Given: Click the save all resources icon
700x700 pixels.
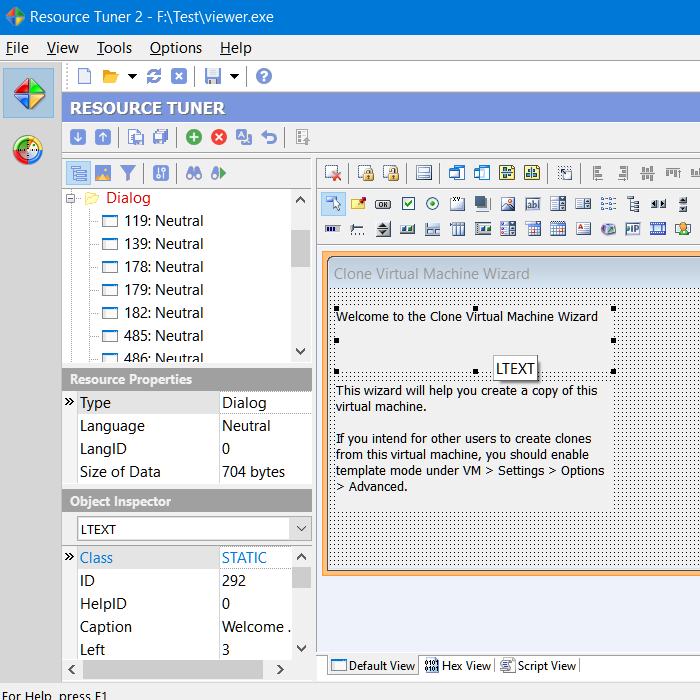Looking at the screenshot, I should coord(161,137).
